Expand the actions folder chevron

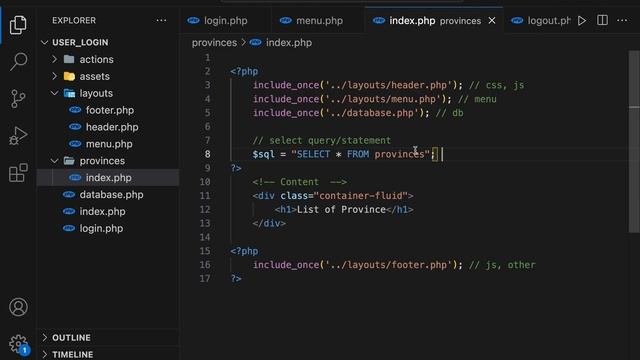click(x=55, y=59)
